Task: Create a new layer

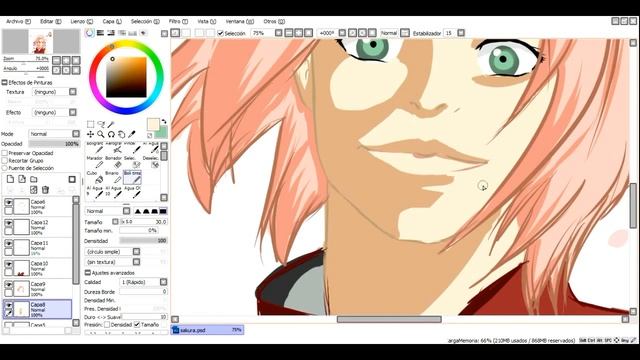Action: point(10,179)
